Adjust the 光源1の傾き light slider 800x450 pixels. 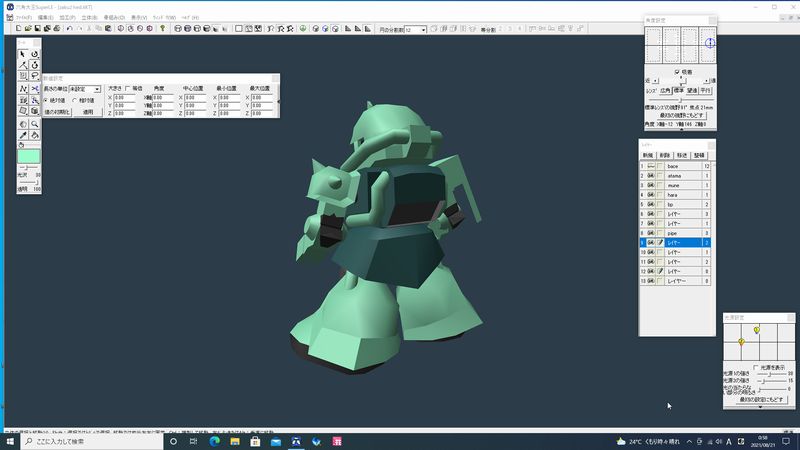tap(770, 374)
